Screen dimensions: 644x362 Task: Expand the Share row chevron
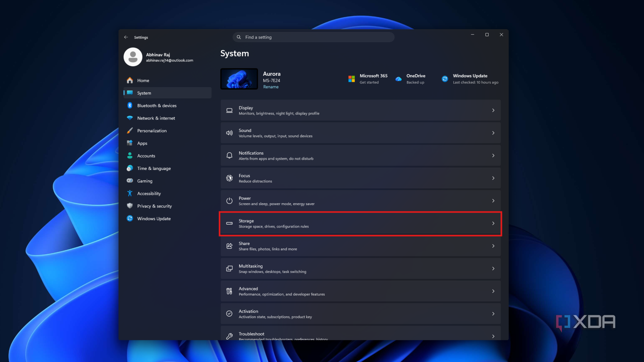(x=493, y=246)
